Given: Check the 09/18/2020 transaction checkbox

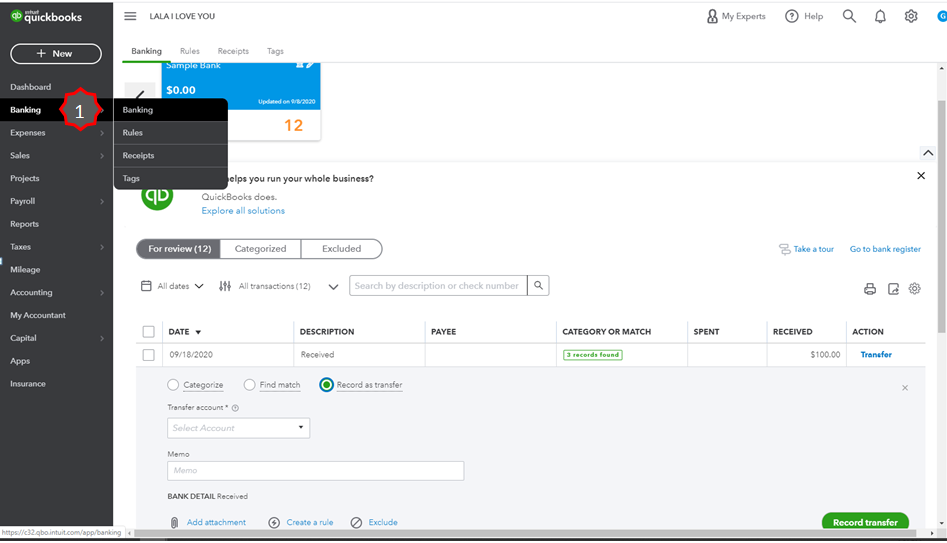Looking at the screenshot, I should [149, 355].
